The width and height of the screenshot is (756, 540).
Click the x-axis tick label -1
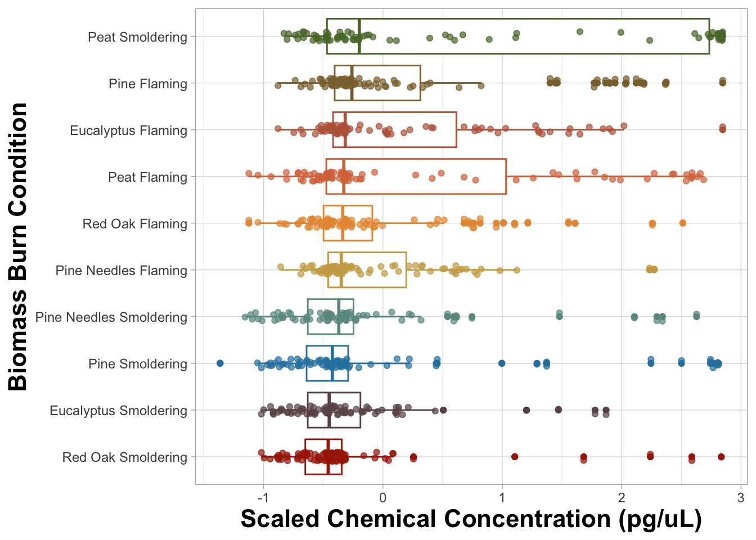click(263, 497)
